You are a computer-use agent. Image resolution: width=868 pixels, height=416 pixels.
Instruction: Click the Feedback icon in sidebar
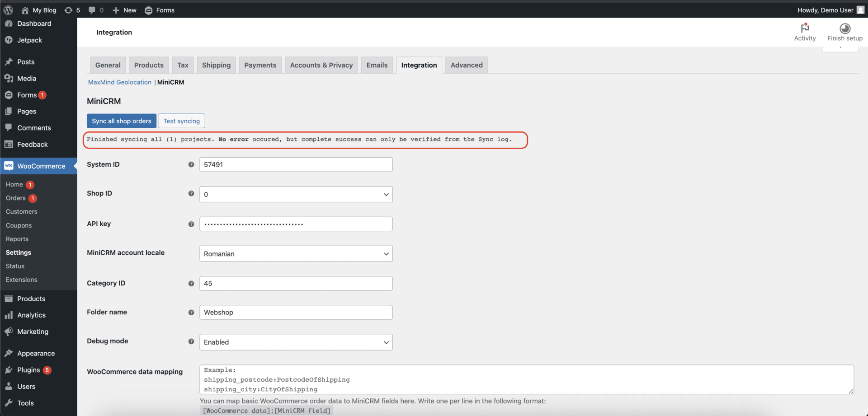click(9, 144)
